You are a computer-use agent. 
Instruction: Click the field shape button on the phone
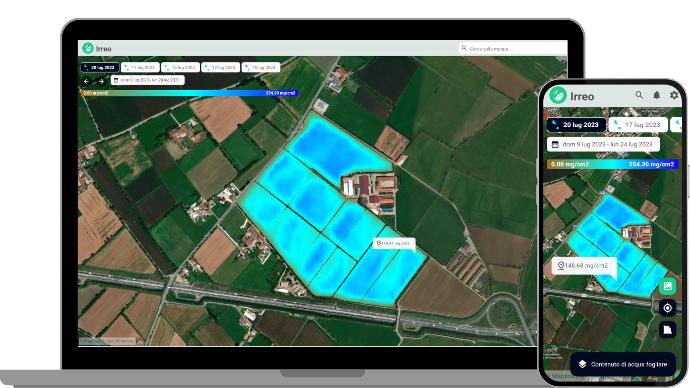coord(668,329)
